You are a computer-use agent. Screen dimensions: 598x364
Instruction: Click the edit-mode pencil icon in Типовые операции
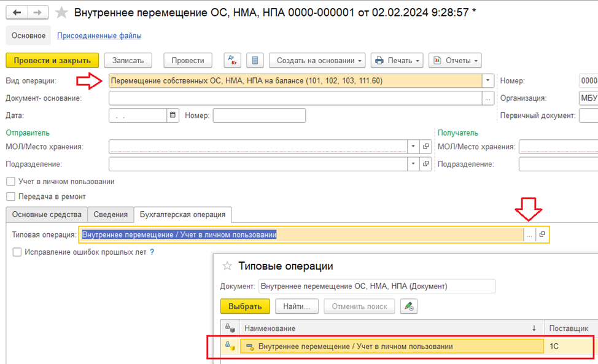click(x=409, y=306)
